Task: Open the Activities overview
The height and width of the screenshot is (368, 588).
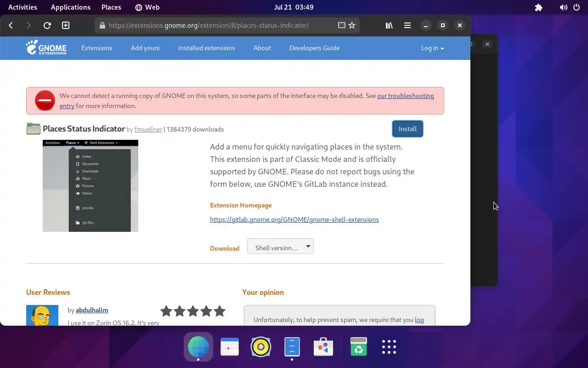Action: [23, 7]
